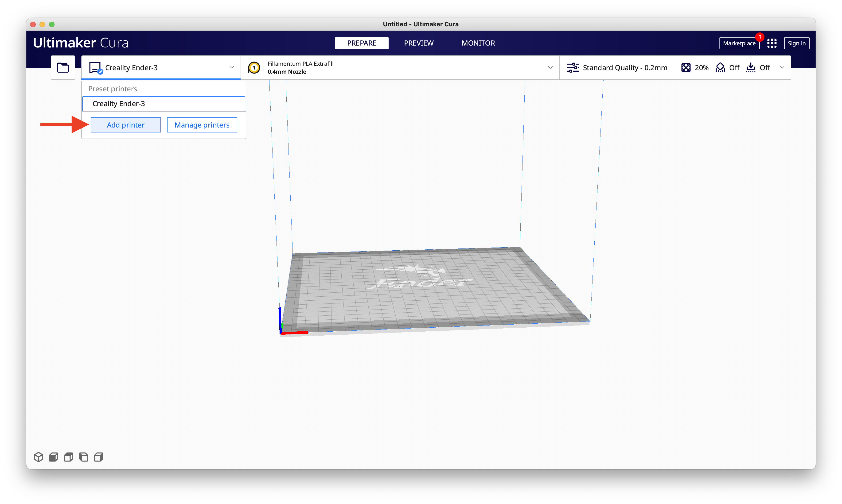Click the open file folder icon
The image size is (842, 504).
point(63,67)
